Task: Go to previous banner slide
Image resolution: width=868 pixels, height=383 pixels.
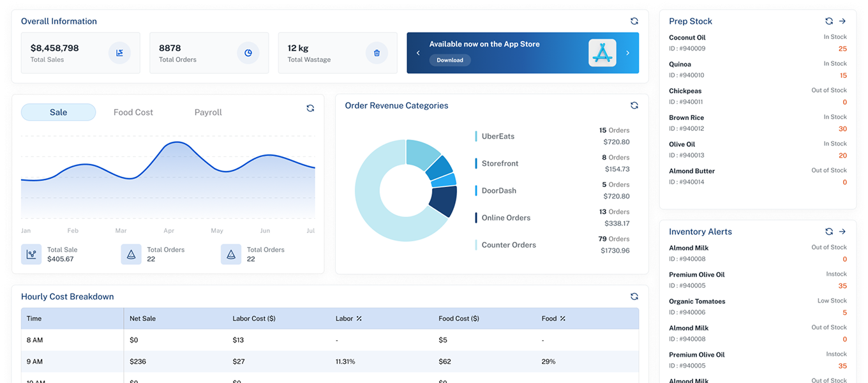Action: (x=418, y=53)
